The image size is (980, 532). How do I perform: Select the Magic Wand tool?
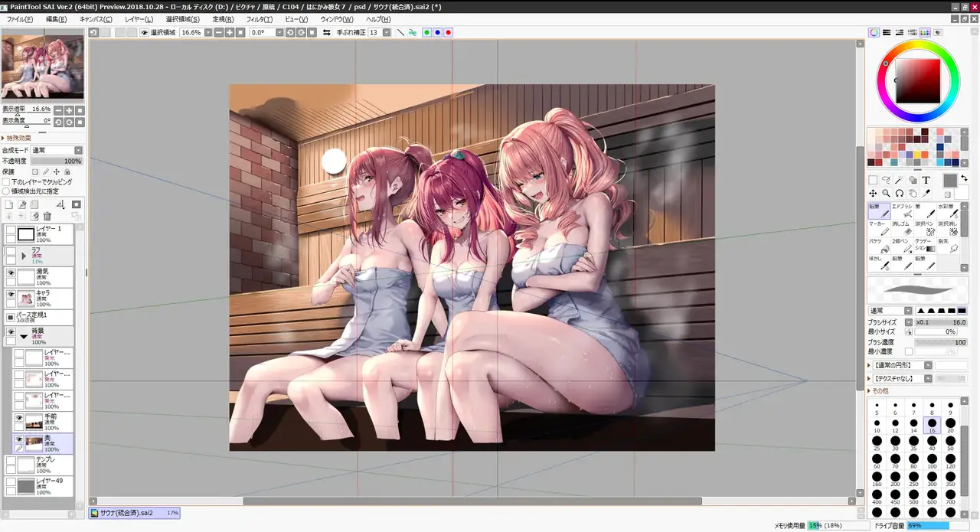click(x=899, y=180)
